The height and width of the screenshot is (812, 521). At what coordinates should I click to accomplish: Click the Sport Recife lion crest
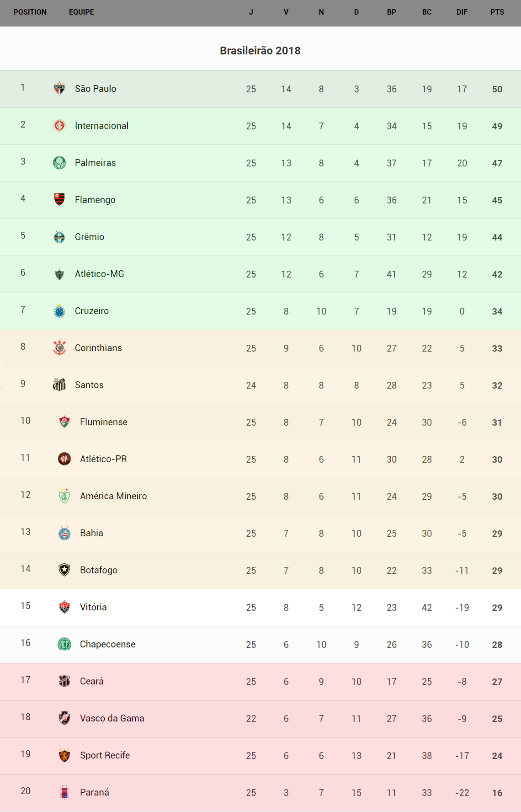[64, 755]
